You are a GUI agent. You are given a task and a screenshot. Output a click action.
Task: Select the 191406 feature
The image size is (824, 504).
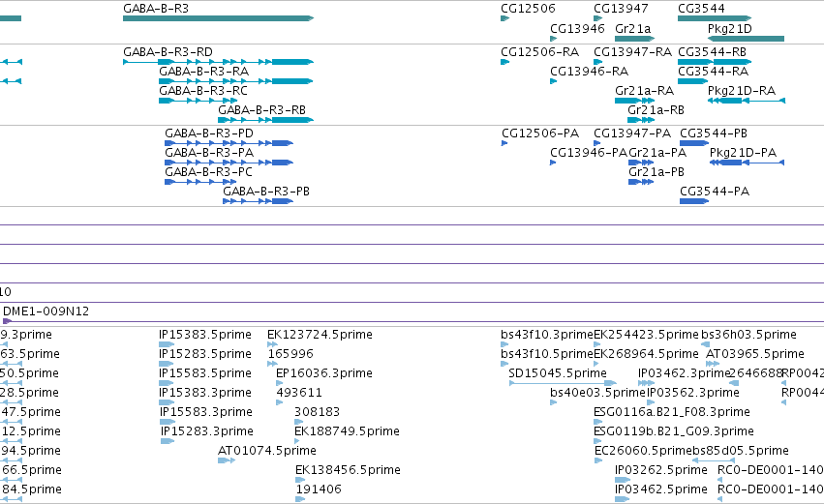(300, 500)
